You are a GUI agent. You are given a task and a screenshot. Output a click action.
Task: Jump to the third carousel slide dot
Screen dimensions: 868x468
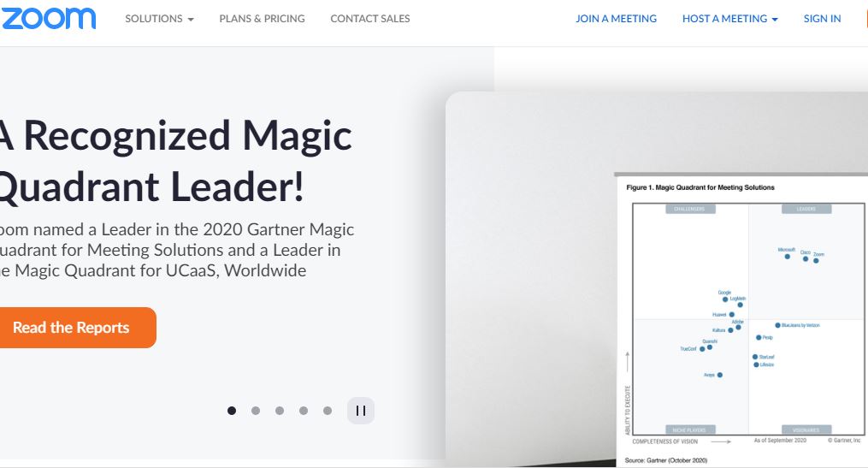[x=280, y=411]
